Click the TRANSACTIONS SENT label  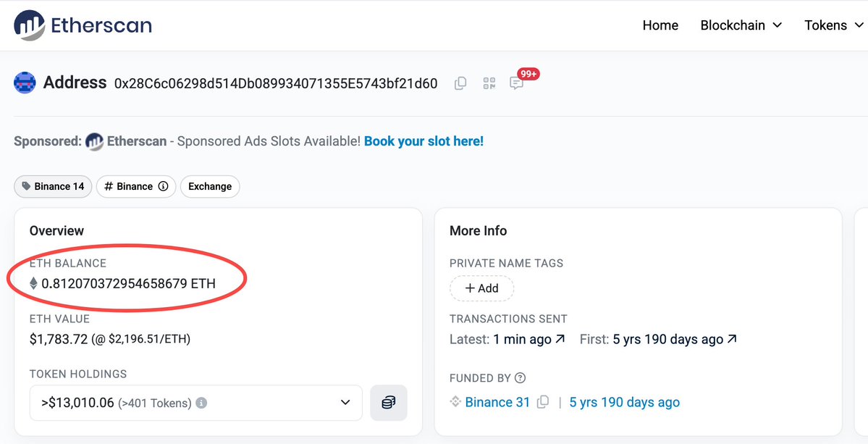pyautogui.click(x=509, y=319)
